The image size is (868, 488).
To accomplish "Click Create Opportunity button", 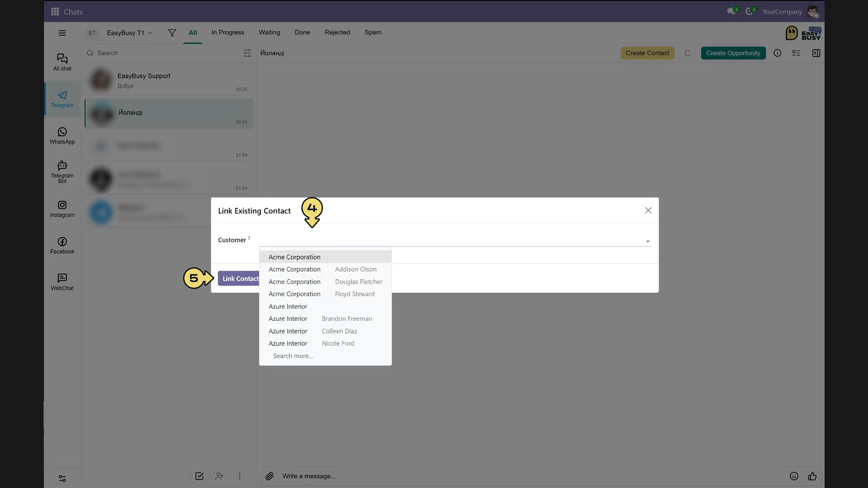I will 733,53.
